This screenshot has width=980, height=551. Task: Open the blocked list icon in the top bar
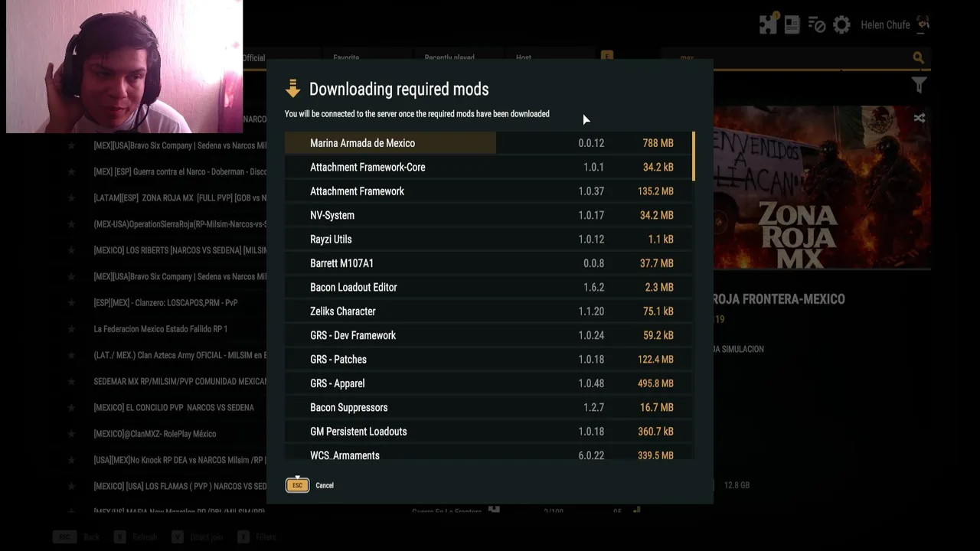[x=817, y=25]
